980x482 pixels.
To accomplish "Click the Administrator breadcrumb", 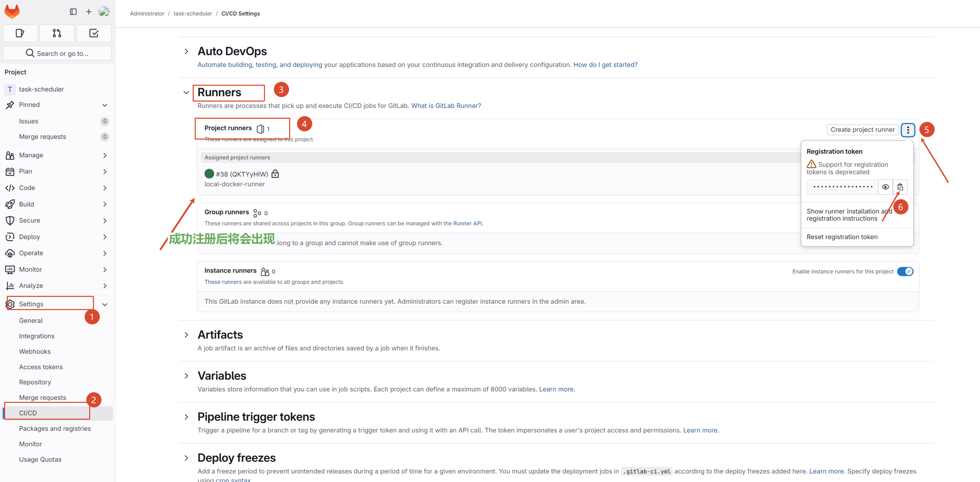I will click(147, 14).
